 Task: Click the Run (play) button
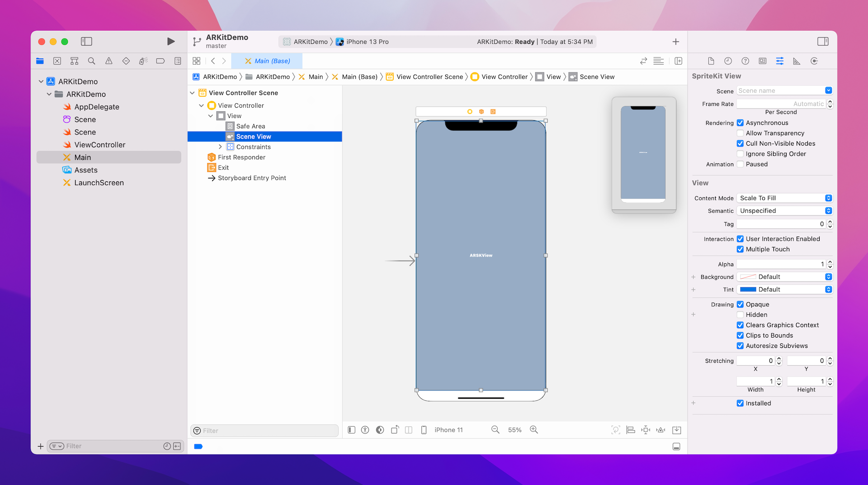(x=170, y=42)
